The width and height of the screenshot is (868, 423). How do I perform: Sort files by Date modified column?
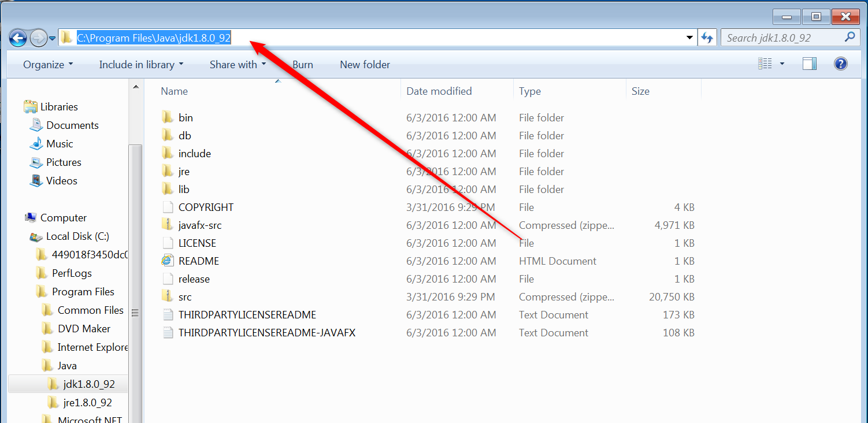point(439,91)
